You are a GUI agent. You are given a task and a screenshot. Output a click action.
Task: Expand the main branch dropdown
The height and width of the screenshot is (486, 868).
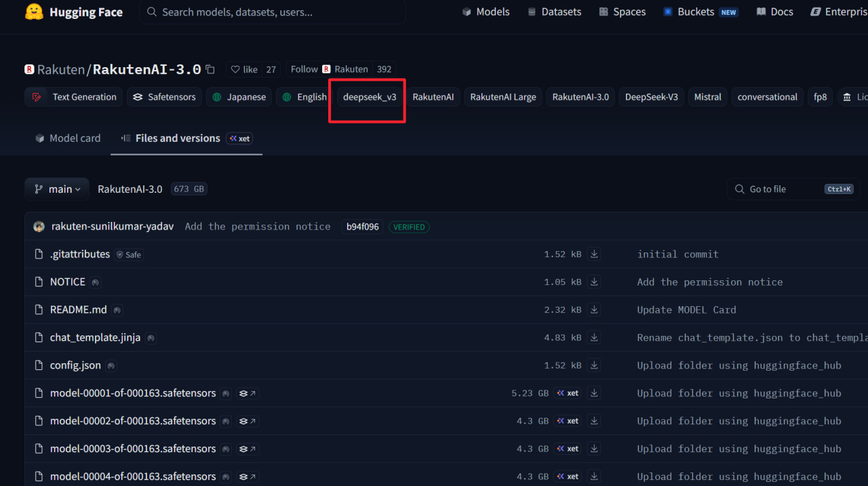[57, 189]
